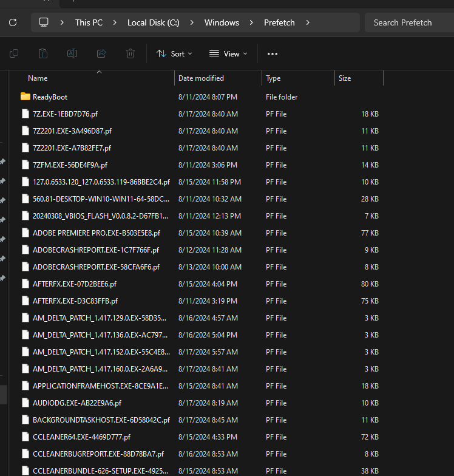Select ADOBE PREMIERE PRO.EXE-B503E5E8.pf
Image resolution: width=454 pixels, height=476 pixels.
[x=97, y=233]
